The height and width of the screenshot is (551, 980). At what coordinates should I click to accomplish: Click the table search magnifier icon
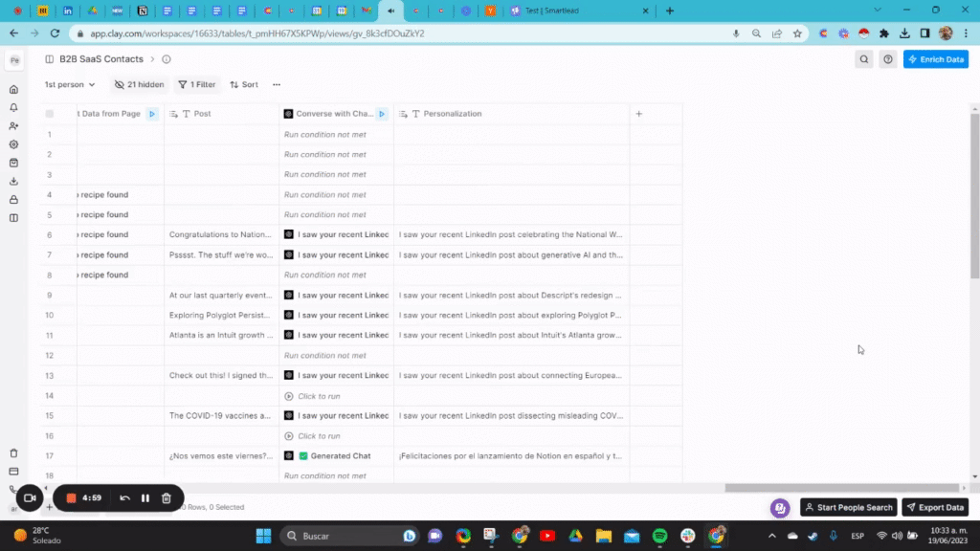864,59
